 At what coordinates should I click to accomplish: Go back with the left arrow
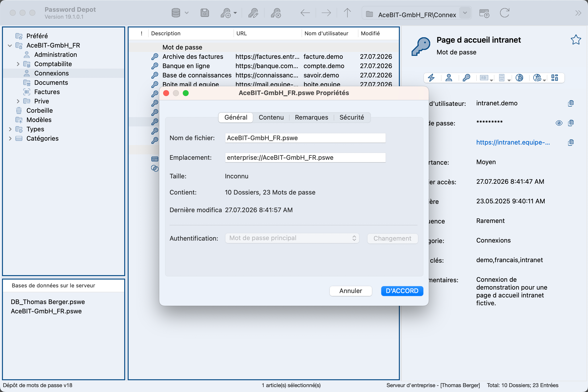(305, 13)
